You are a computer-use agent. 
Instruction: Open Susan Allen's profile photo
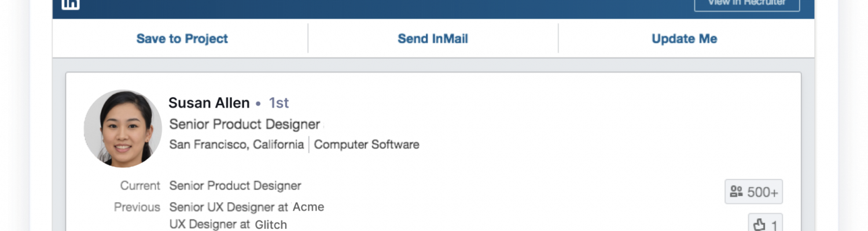[123, 128]
